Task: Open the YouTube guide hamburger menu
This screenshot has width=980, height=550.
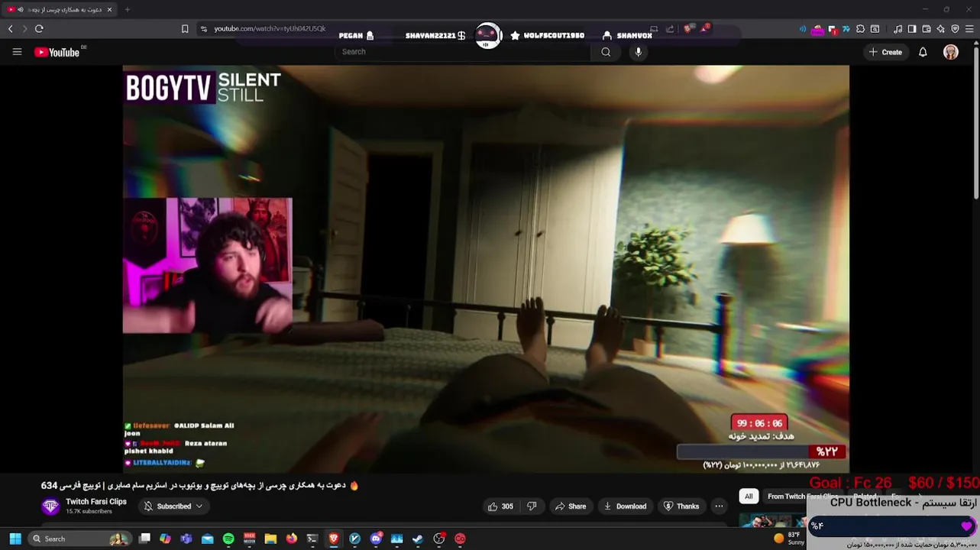Action: tap(17, 52)
